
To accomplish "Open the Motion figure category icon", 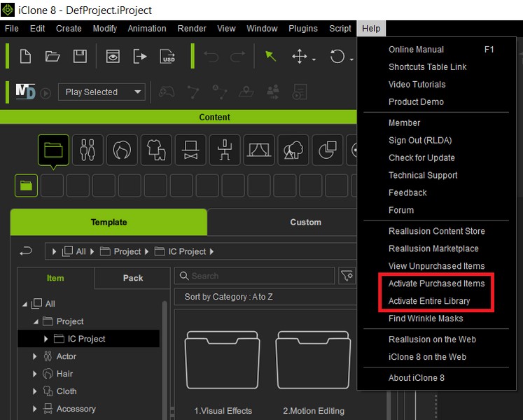I will pyautogui.click(x=225, y=150).
